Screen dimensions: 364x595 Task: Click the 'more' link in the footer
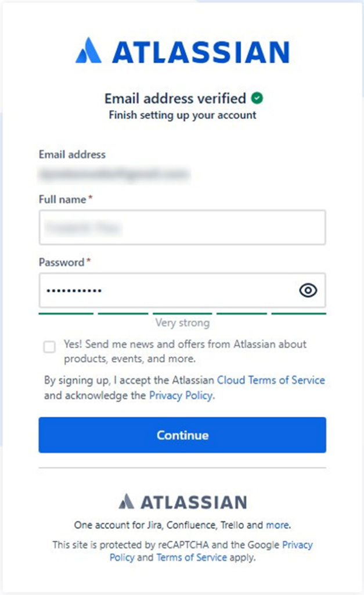pos(277,525)
